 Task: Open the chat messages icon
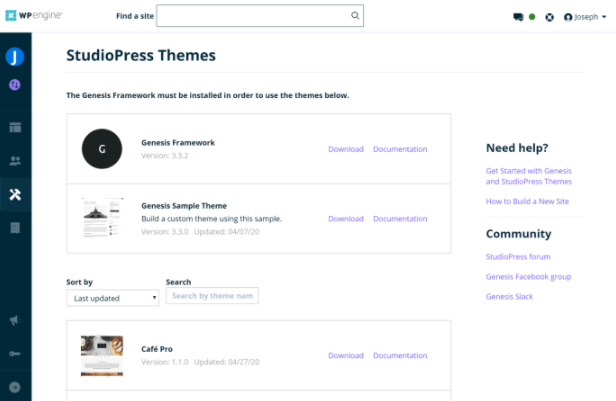[x=518, y=17]
